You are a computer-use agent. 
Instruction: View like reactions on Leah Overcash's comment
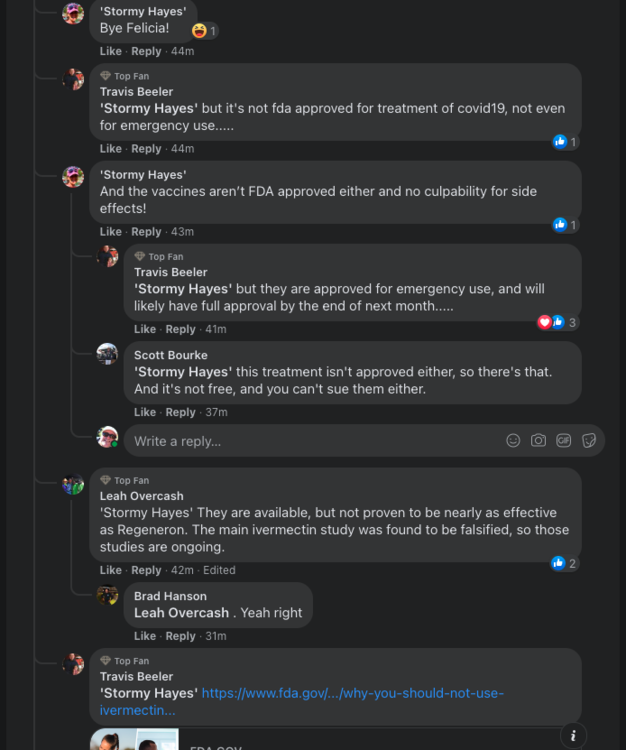(564, 563)
